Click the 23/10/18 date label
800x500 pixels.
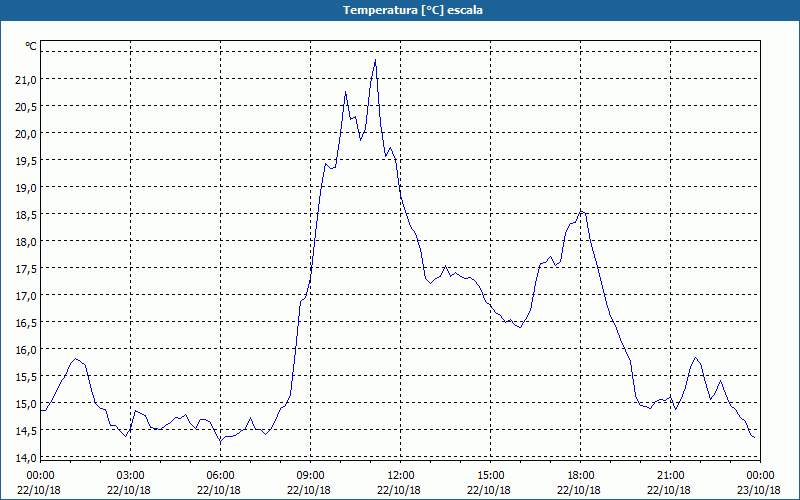pyautogui.click(x=759, y=490)
